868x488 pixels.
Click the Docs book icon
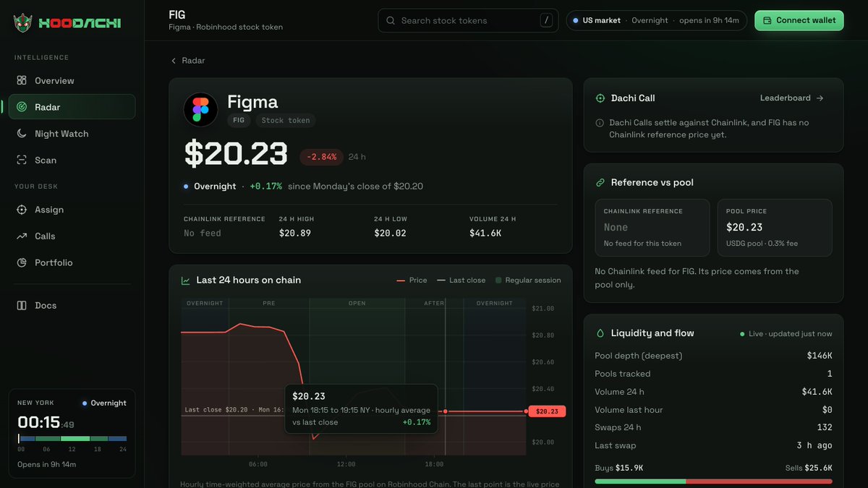22,305
